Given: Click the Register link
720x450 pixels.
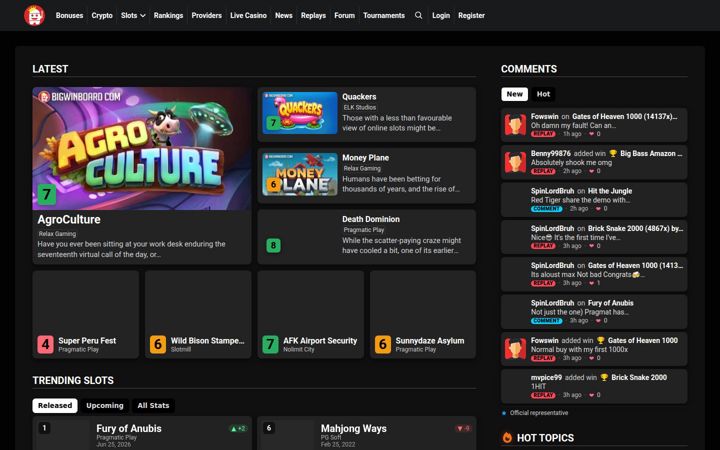Looking at the screenshot, I should [471, 15].
